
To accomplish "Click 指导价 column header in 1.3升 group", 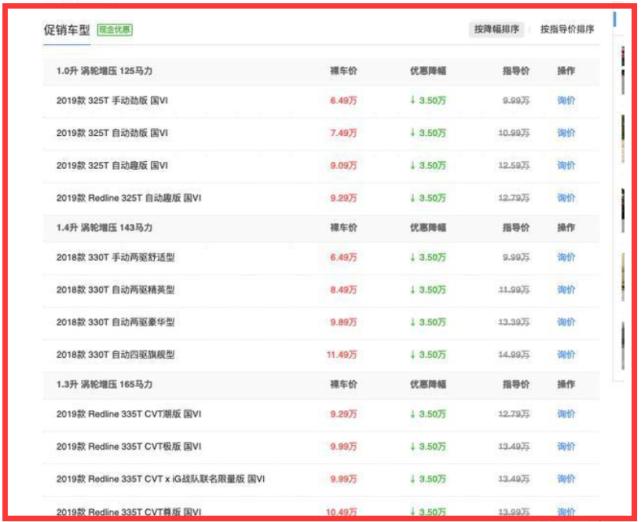I will click(x=516, y=384).
